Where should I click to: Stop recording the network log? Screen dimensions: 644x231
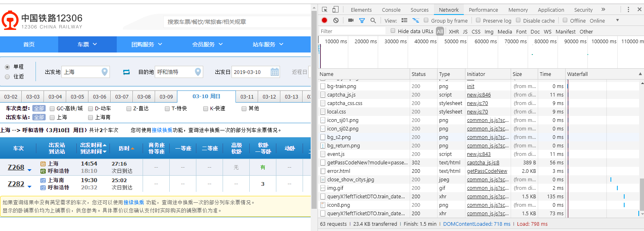tap(324, 20)
